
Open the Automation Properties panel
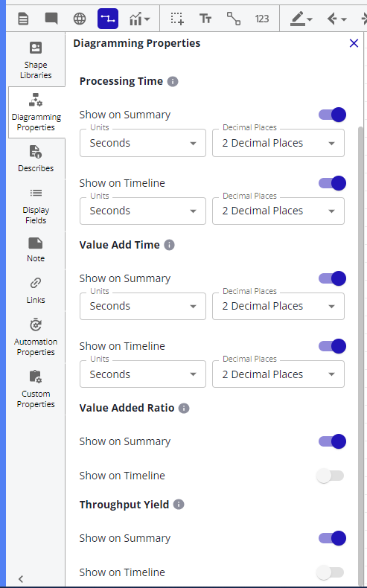pos(36,336)
